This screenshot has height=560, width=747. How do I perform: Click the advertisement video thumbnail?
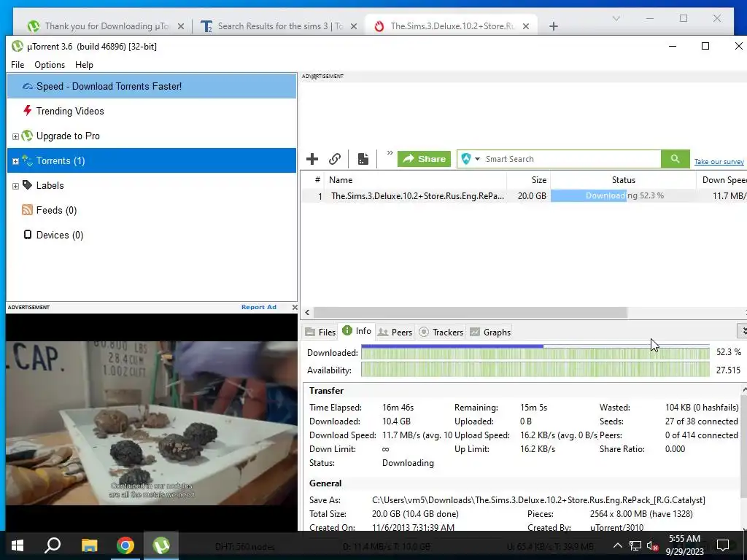152,422
